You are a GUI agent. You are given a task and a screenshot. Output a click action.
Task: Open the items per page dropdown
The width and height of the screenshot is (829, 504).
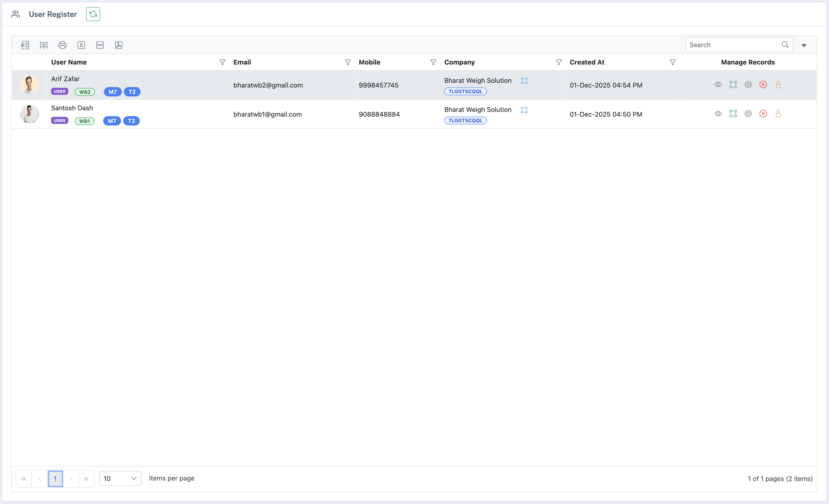pyautogui.click(x=120, y=478)
